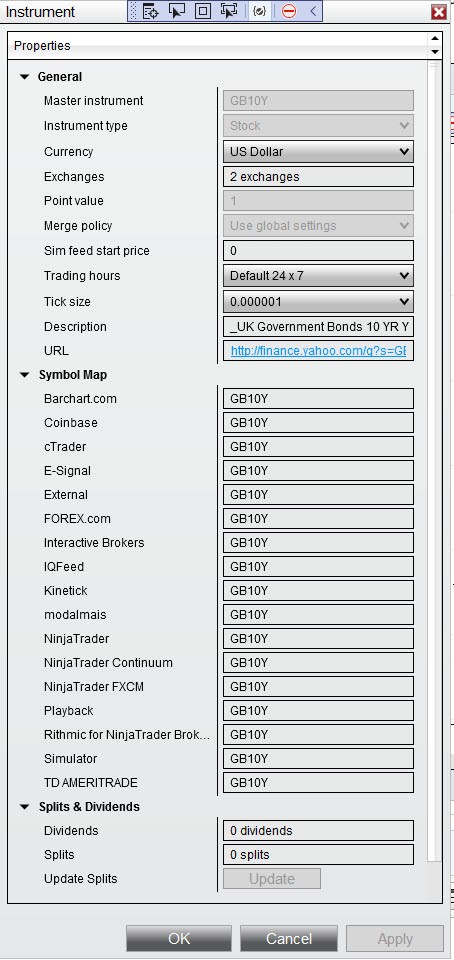Image resolution: width=454 pixels, height=960 pixels.
Task: Collapse the General section triangle
Action: [24, 77]
